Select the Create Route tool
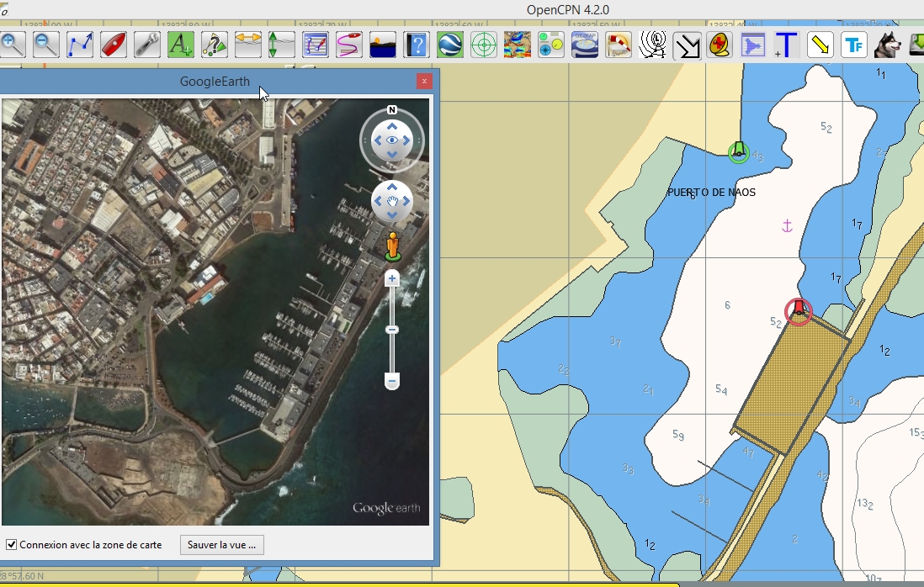Image resolution: width=924 pixels, height=587 pixels. point(80,45)
